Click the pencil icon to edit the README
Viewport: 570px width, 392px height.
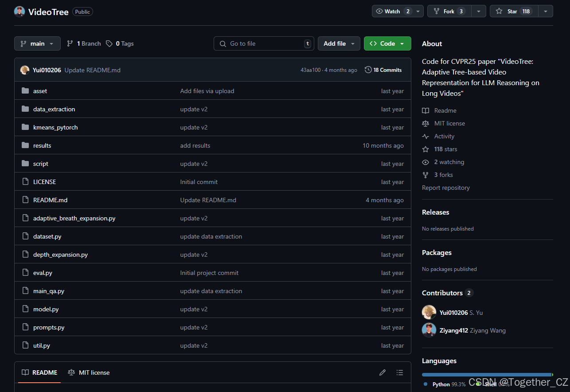tap(383, 372)
